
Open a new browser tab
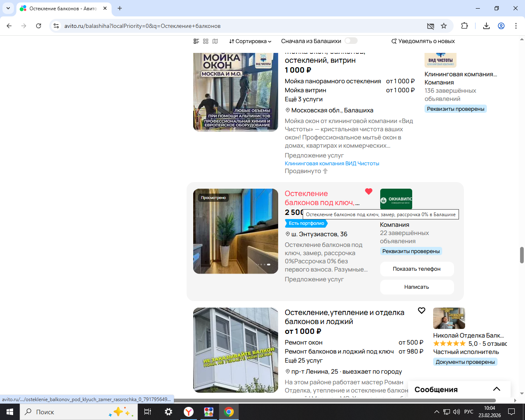pyautogui.click(x=120, y=8)
